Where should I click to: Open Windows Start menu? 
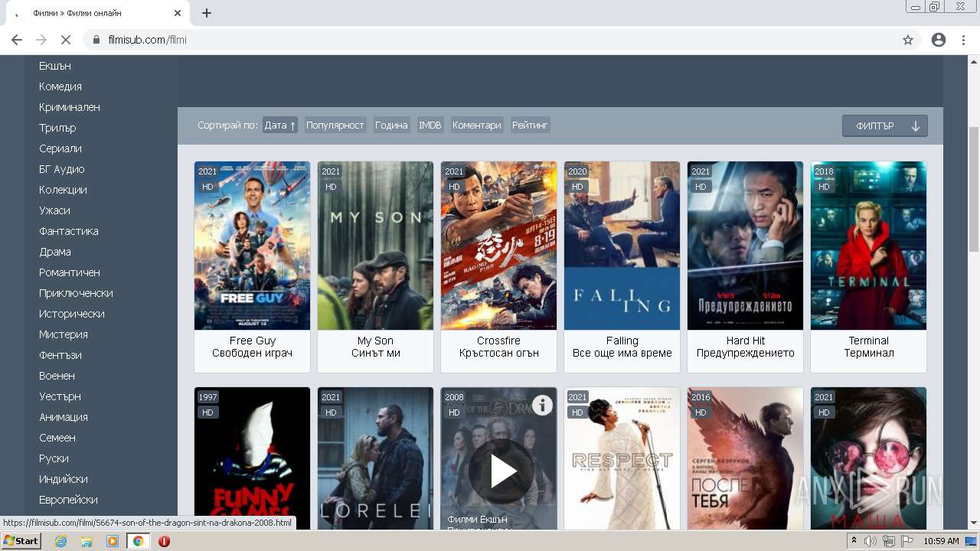(21, 541)
